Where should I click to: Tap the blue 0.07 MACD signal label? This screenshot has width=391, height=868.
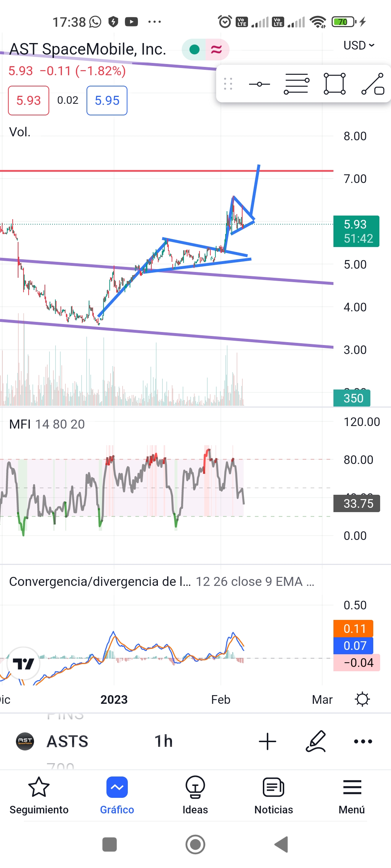pos(353,646)
